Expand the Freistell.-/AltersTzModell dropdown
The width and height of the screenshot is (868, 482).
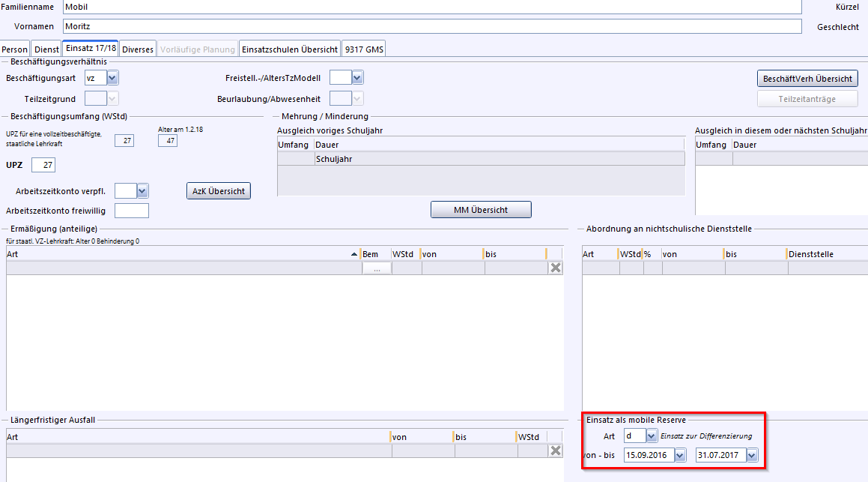[357, 78]
